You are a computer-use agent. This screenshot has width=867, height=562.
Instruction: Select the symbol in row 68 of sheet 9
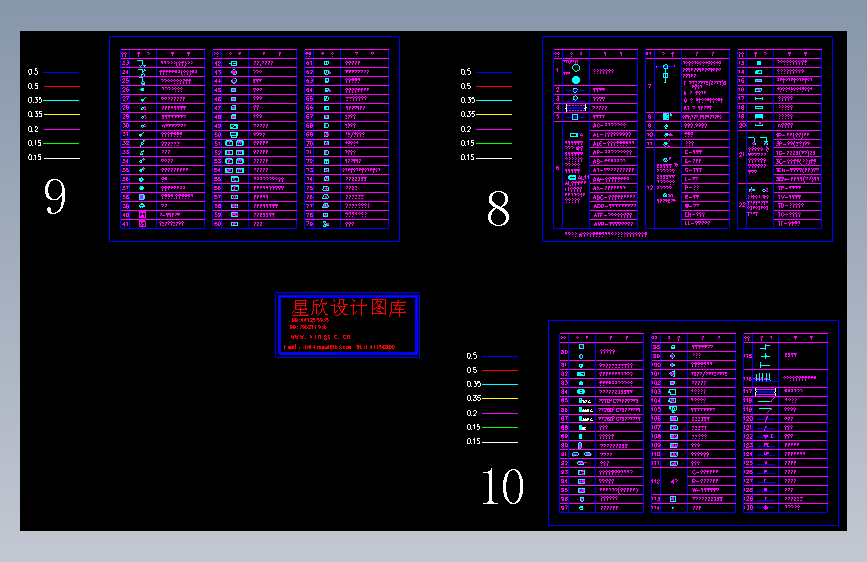point(326,126)
